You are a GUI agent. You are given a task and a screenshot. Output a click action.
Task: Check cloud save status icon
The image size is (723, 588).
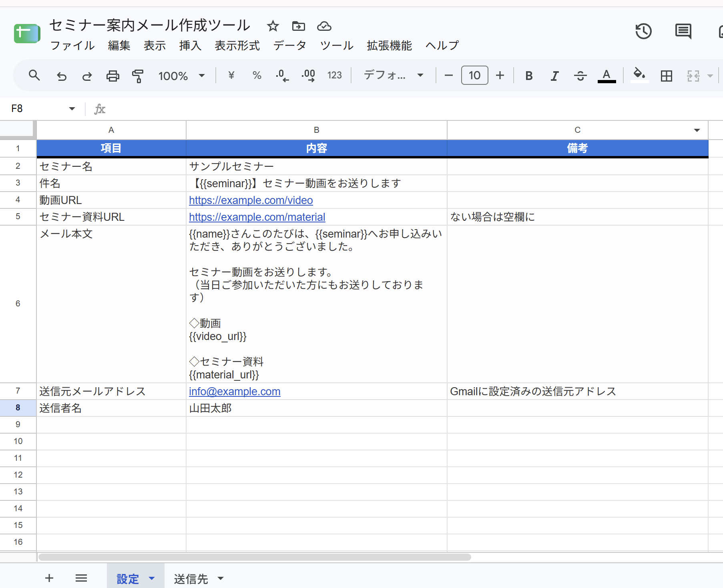[324, 26]
